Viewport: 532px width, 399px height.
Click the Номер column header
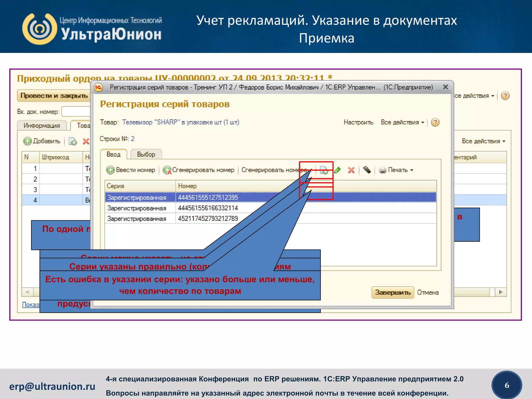coord(306,186)
